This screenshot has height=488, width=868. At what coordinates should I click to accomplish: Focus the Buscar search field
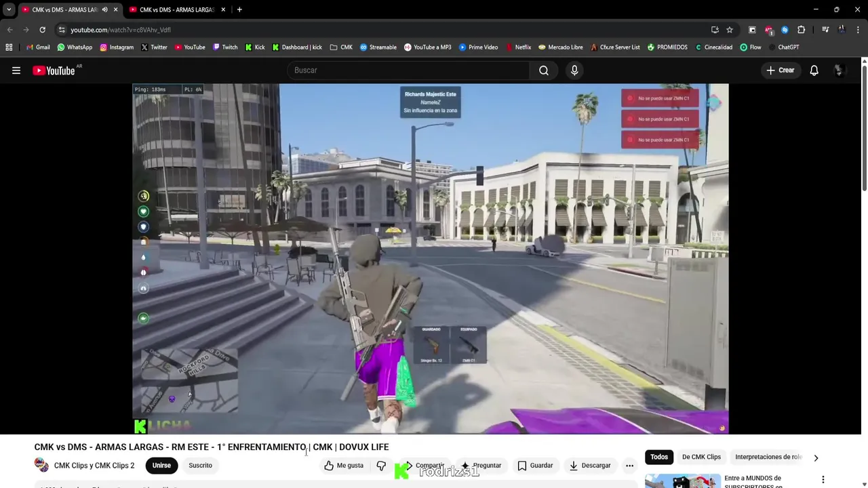coord(408,70)
